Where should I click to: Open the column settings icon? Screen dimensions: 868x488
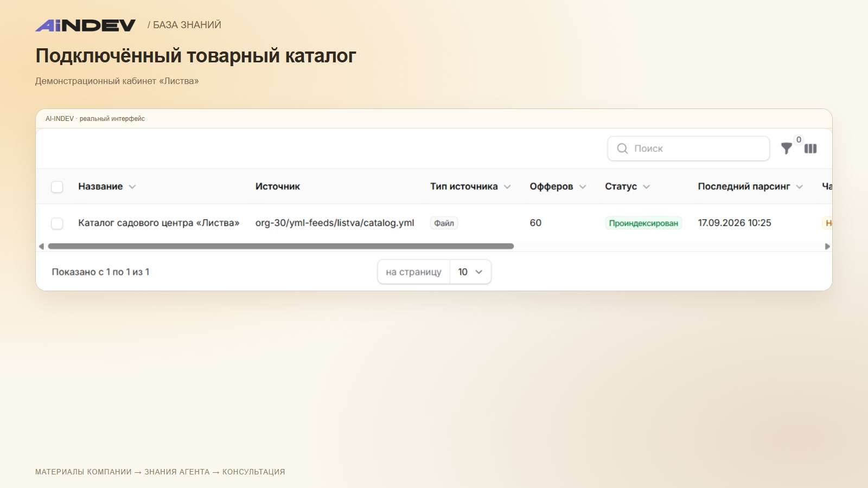810,149
